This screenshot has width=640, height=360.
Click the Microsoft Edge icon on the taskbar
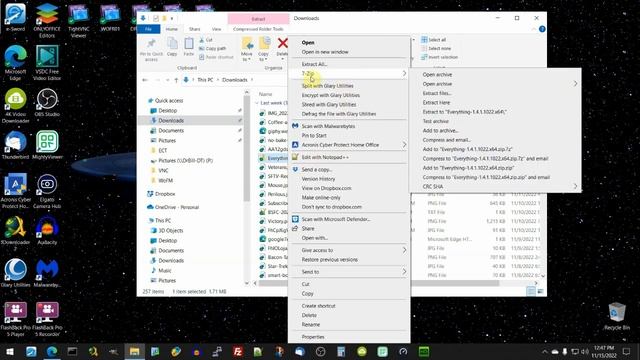(x=52, y=351)
